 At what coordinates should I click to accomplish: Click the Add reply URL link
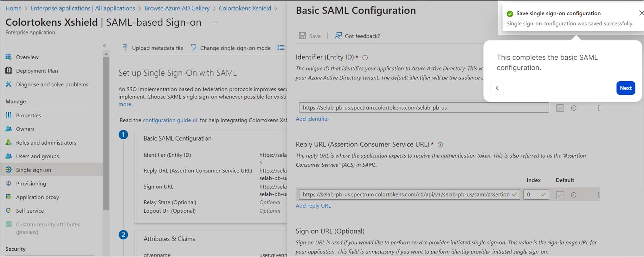click(313, 206)
